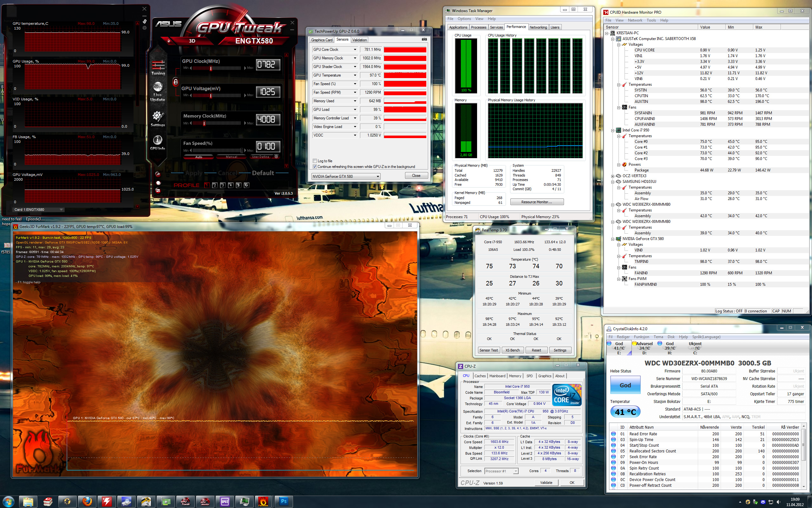Screen dimensions: 812x508
Task: Click the GPU Clock slider handle
Action: [211, 68]
